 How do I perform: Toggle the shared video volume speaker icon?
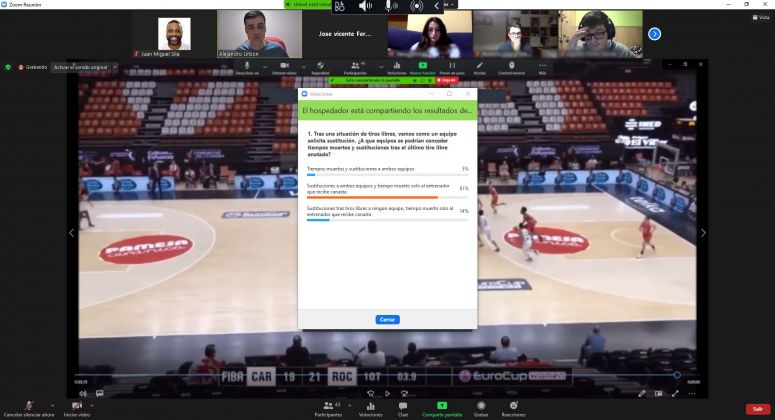[83, 394]
